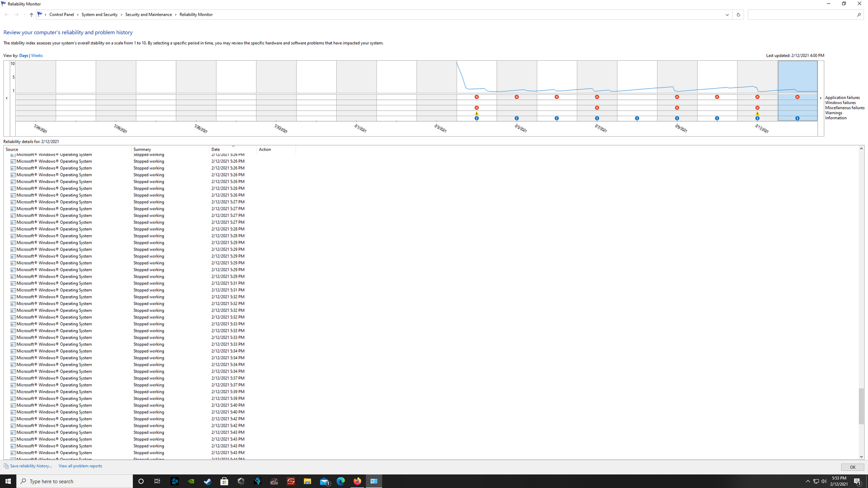
Task: Click the Refresh icon in address bar
Action: 738,15
